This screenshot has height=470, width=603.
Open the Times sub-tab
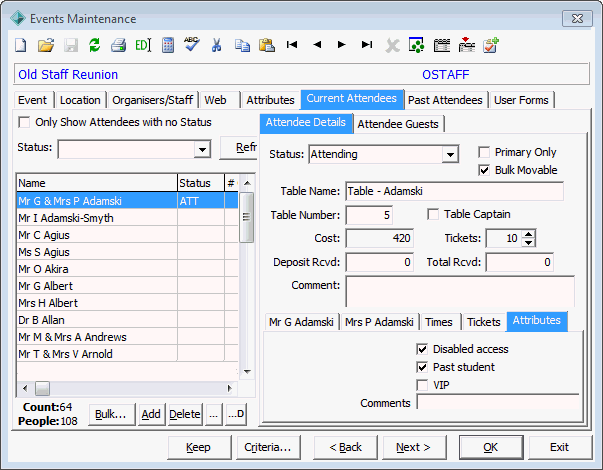[x=439, y=322]
